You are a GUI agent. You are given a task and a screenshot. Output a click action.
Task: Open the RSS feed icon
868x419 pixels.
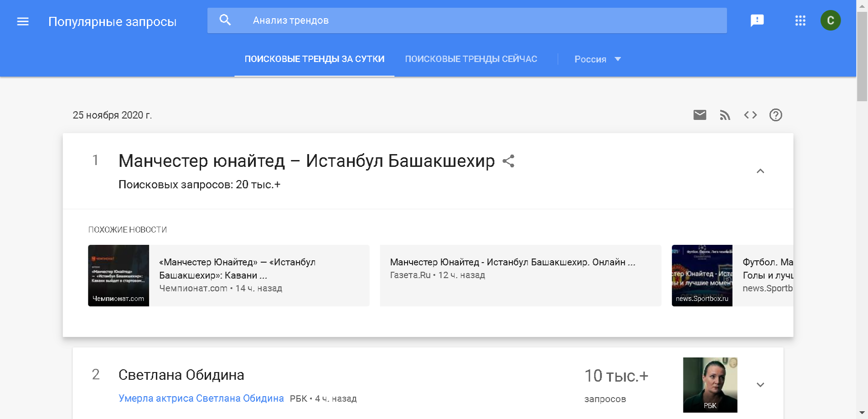click(725, 115)
